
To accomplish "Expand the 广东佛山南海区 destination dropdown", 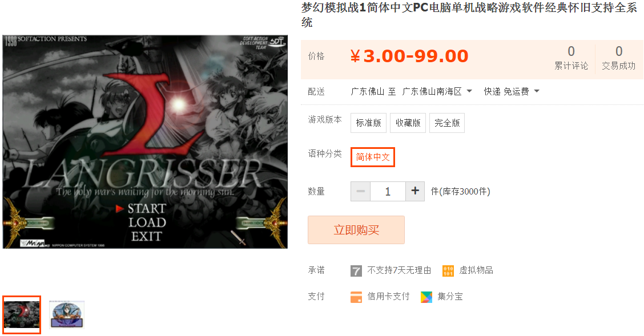I will point(437,91).
